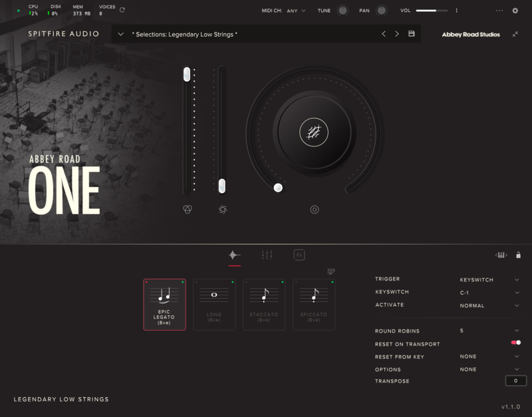The height and width of the screenshot is (417, 532).
Task: Click the edit techniques pencil icon
Action: 331,271
